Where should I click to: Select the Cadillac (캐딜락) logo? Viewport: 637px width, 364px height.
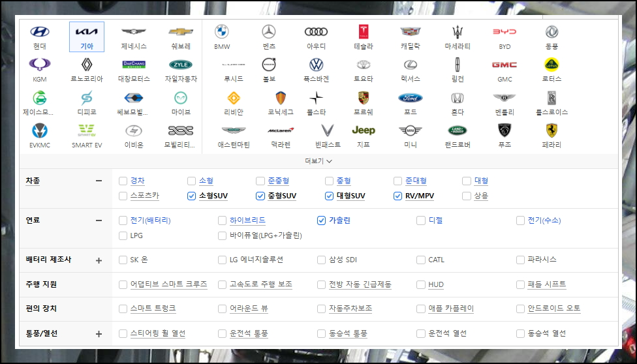[411, 32]
